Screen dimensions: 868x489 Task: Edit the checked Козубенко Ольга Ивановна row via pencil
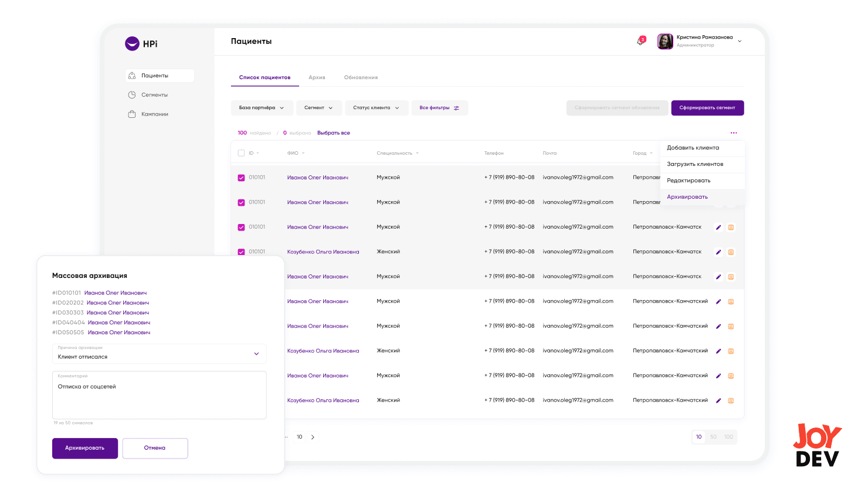click(x=718, y=252)
